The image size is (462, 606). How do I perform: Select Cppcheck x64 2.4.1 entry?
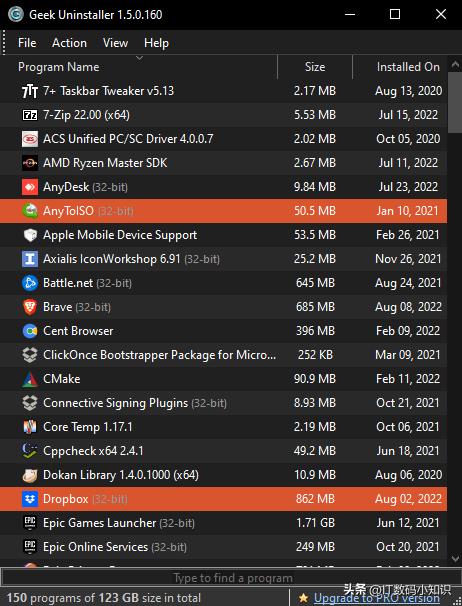[223, 451]
